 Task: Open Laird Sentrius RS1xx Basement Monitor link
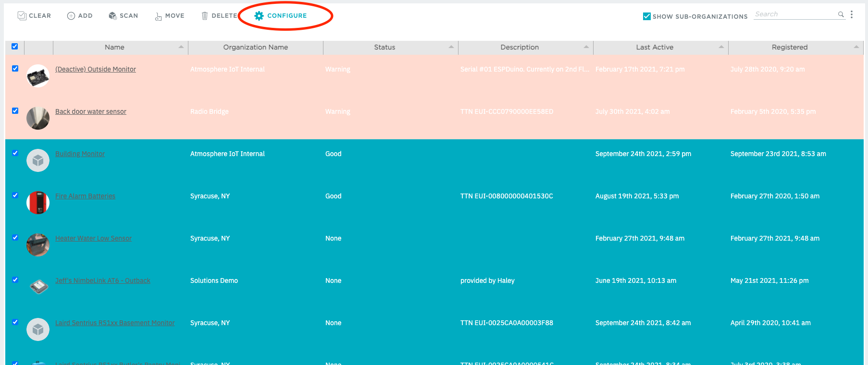115,323
